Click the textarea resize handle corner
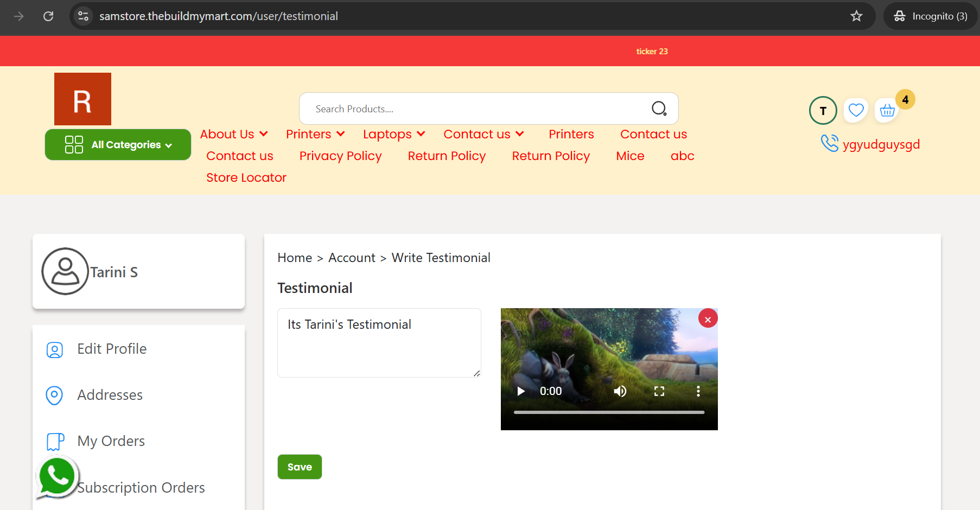 [x=476, y=373]
